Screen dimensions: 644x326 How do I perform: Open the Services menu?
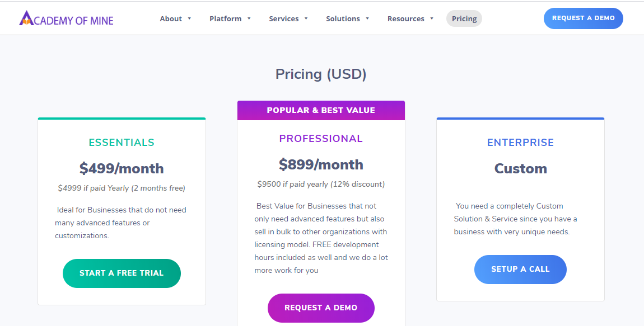284,18
